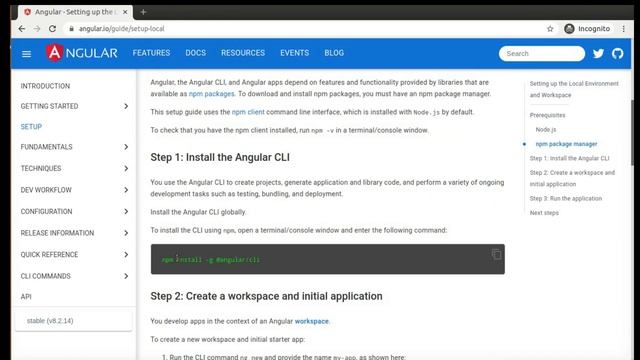The width and height of the screenshot is (640, 360).
Task: Open the Chrome three-dot menu
Action: tap(624, 29)
